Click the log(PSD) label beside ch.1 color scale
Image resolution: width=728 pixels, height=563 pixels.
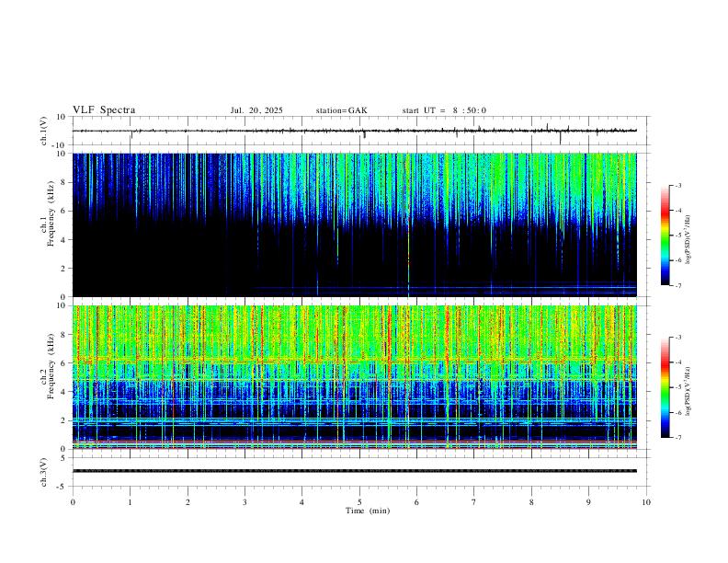pos(688,239)
